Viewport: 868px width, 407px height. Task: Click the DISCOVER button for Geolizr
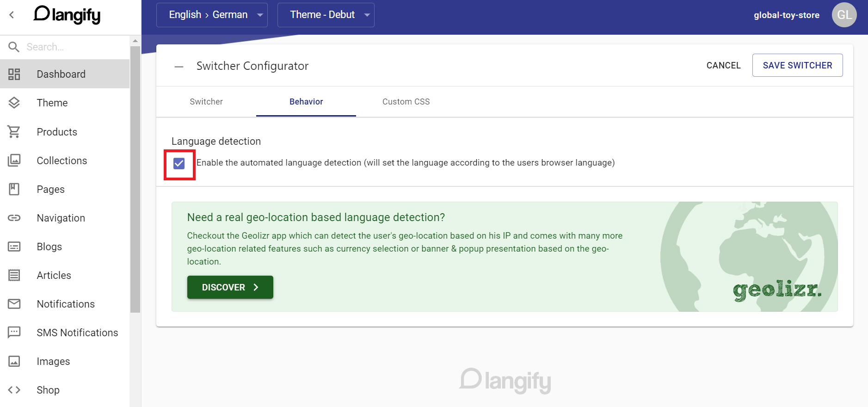pyautogui.click(x=230, y=287)
